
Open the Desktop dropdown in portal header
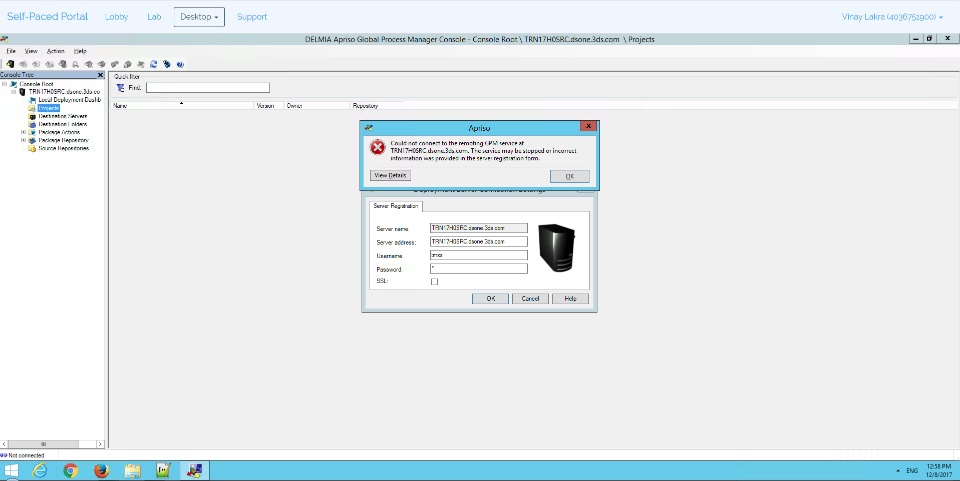199,17
